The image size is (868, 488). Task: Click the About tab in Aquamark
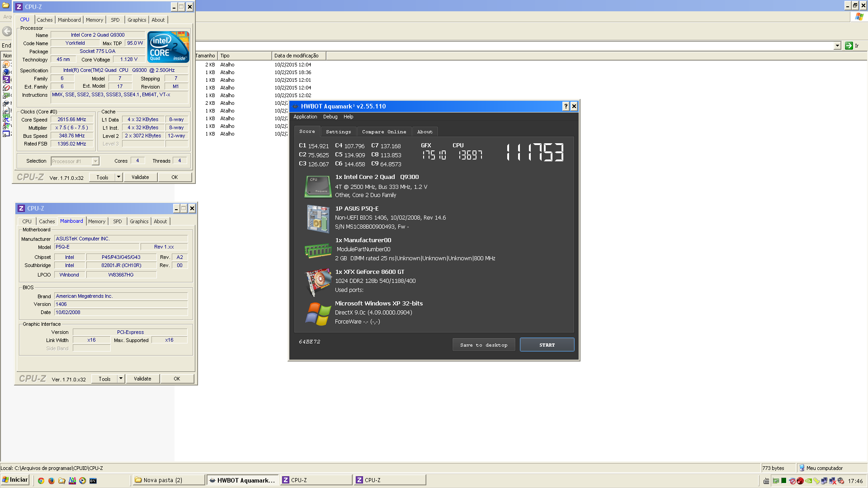coord(425,131)
